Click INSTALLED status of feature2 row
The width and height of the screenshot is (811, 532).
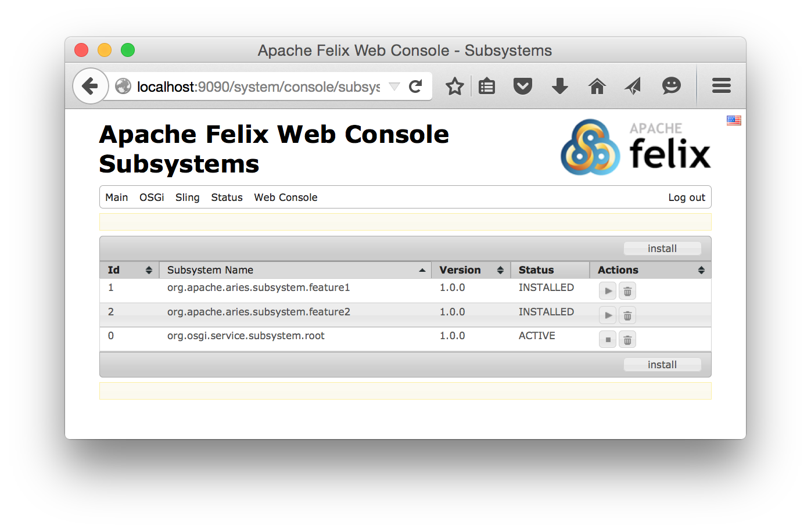pyautogui.click(x=546, y=312)
